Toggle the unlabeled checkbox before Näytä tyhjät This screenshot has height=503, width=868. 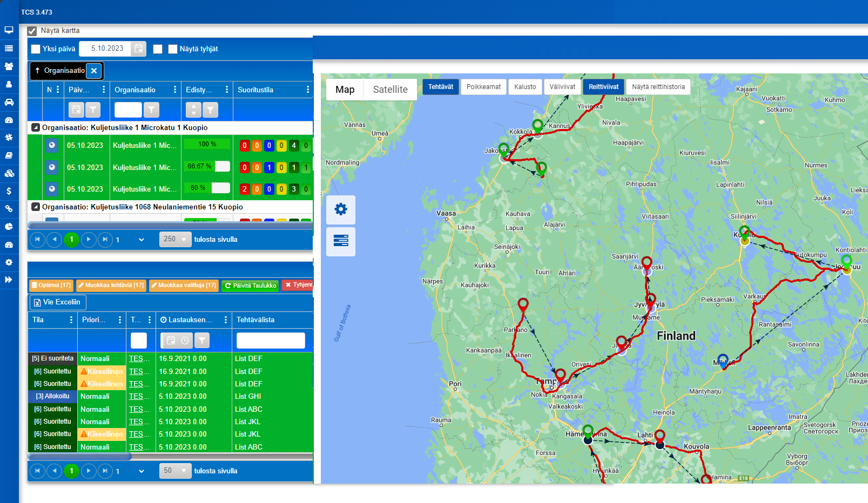(x=158, y=49)
